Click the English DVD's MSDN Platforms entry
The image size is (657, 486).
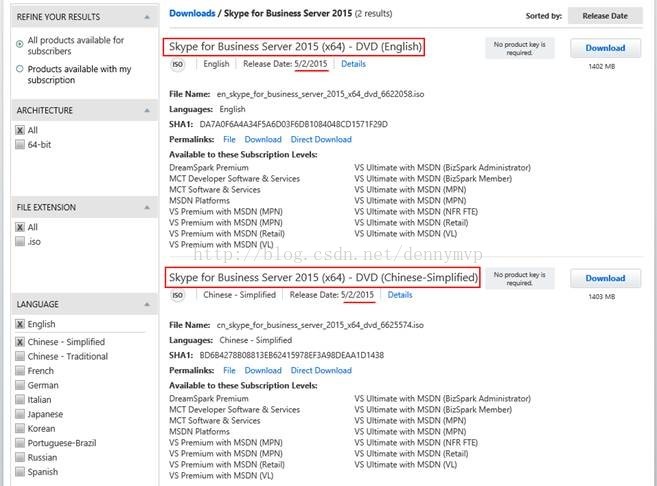point(199,201)
